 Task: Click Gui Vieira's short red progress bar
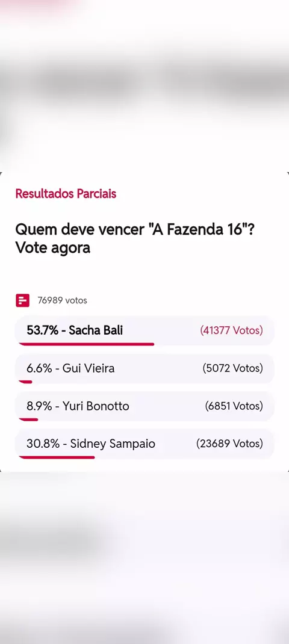click(x=25, y=382)
